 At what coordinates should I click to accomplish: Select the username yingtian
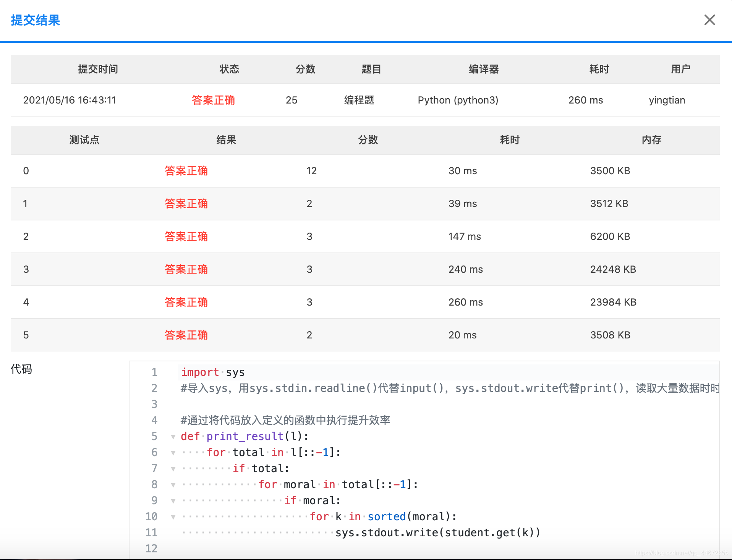(667, 100)
